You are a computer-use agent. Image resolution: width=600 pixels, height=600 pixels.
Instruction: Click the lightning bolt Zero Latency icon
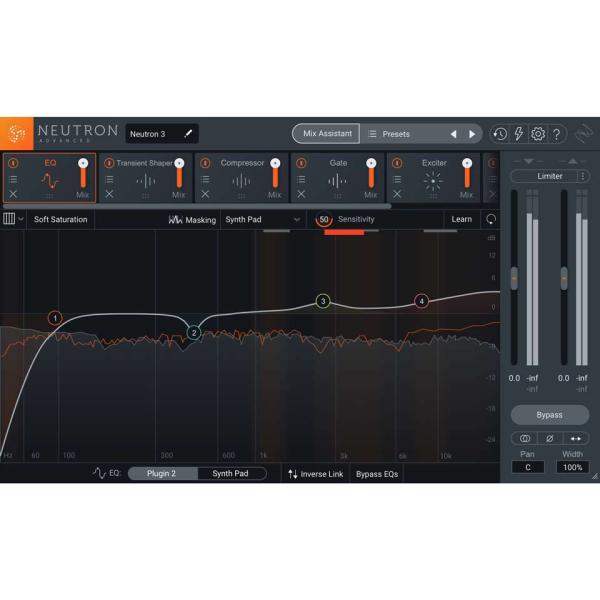518,134
